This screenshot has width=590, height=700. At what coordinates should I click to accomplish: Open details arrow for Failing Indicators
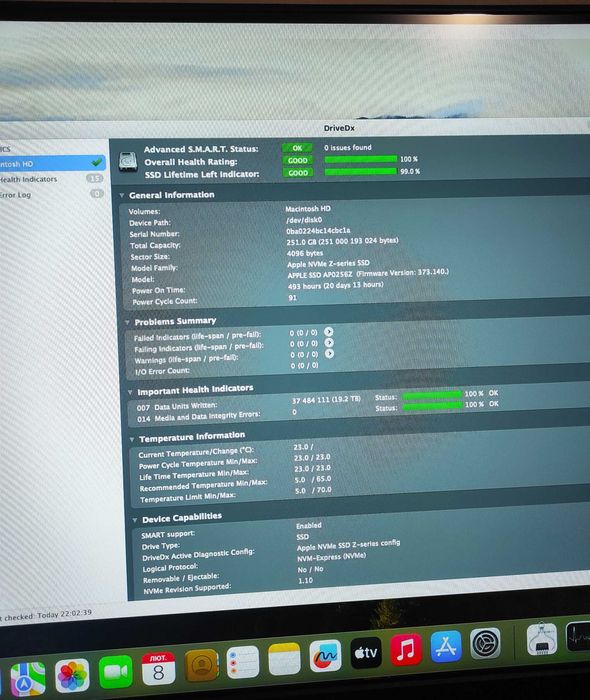click(x=329, y=342)
